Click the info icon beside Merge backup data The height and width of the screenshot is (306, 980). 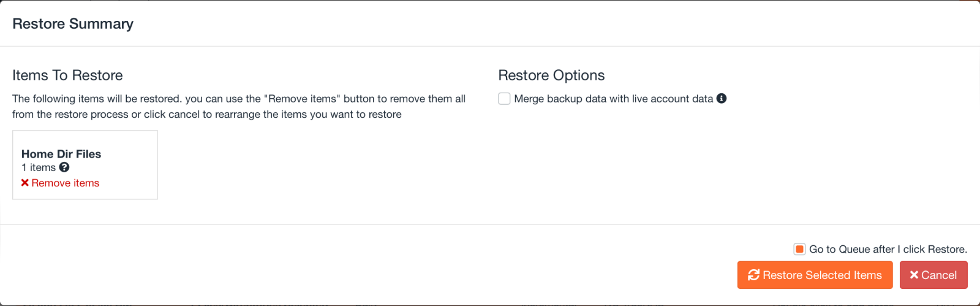tap(722, 98)
